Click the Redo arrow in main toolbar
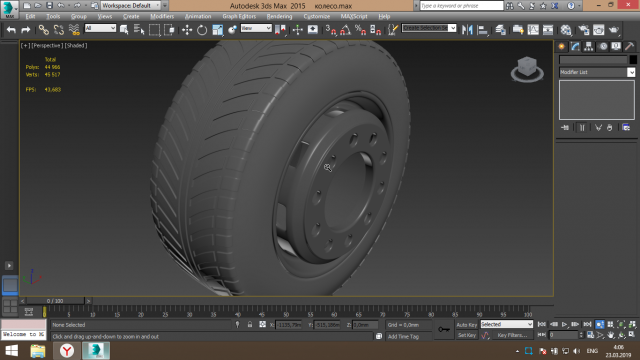The image size is (640, 360). coord(26,30)
